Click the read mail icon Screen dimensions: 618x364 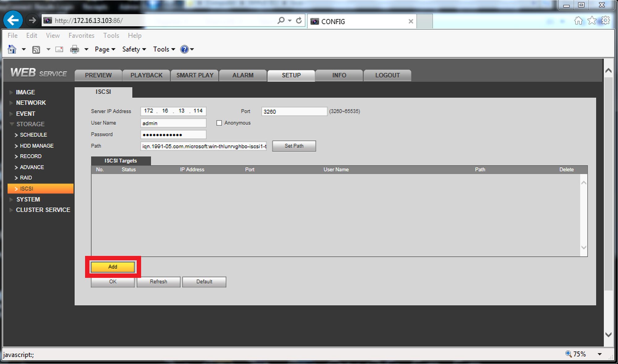tap(59, 49)
